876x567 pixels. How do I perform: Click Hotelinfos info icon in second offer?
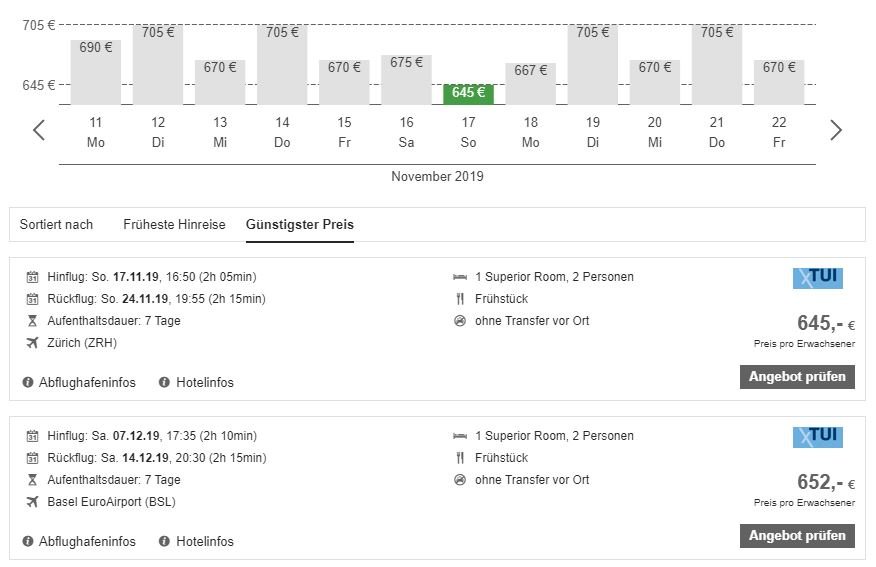[164, 541]
